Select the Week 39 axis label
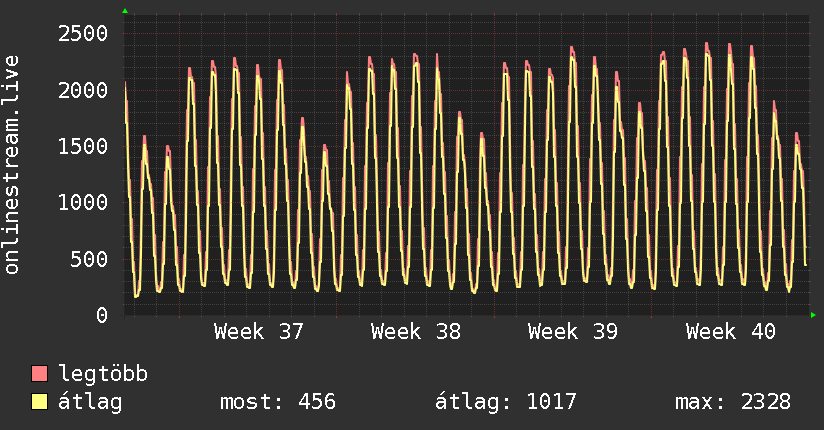Image resolution: width=824 pixels, height=430 pixels. [x=573, y=332]
